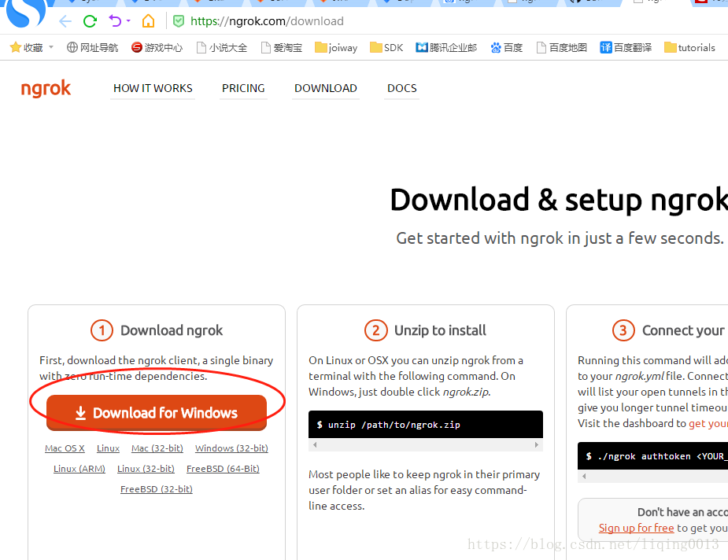The width and height of the screenshot is (728, 560).
Task: Select Mac (32-bit) download link
Action: pos(157,448)
